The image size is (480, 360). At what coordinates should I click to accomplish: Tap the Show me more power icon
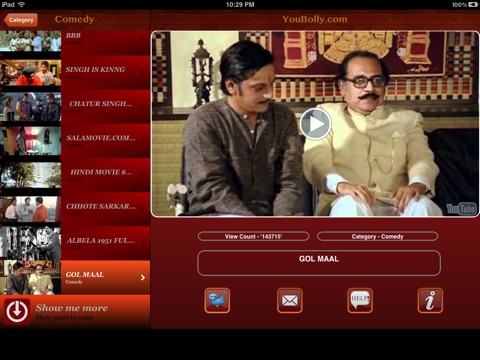coord(17,312)
